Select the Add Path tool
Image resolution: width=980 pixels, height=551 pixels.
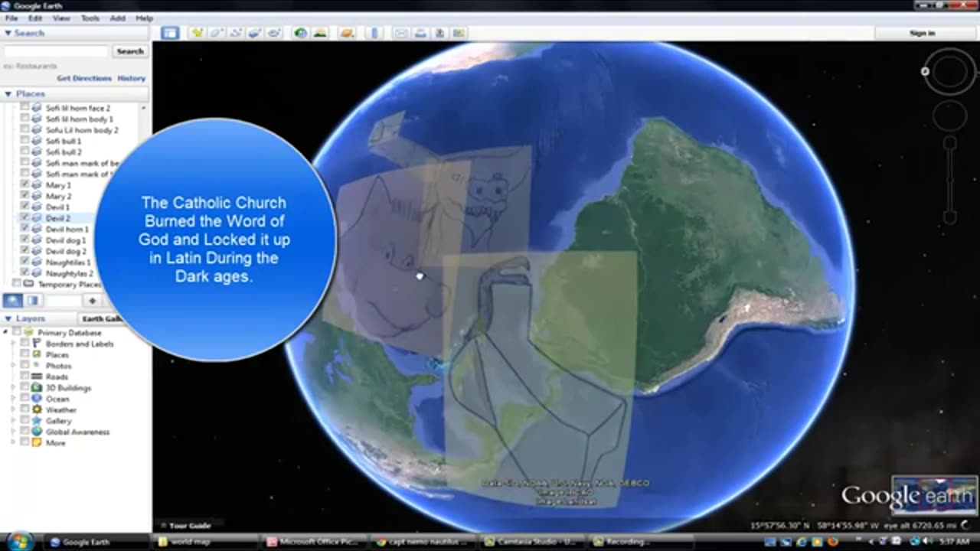coord(236,33)
